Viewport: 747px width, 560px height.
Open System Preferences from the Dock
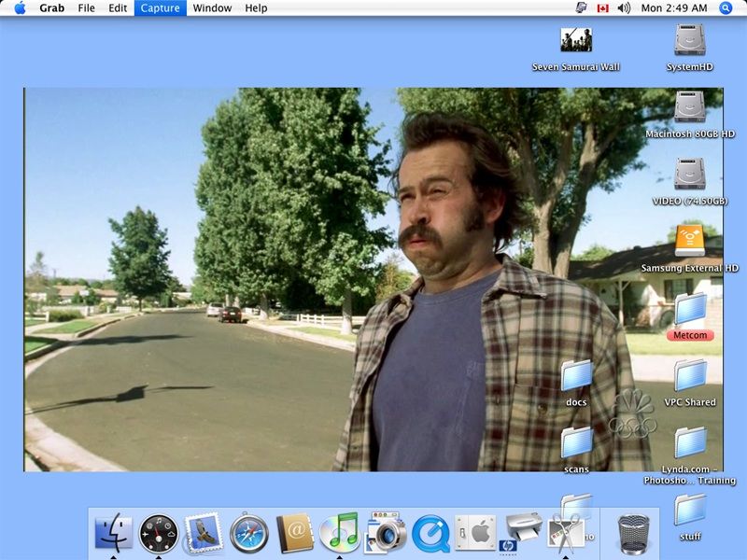(x=475, y=533)
